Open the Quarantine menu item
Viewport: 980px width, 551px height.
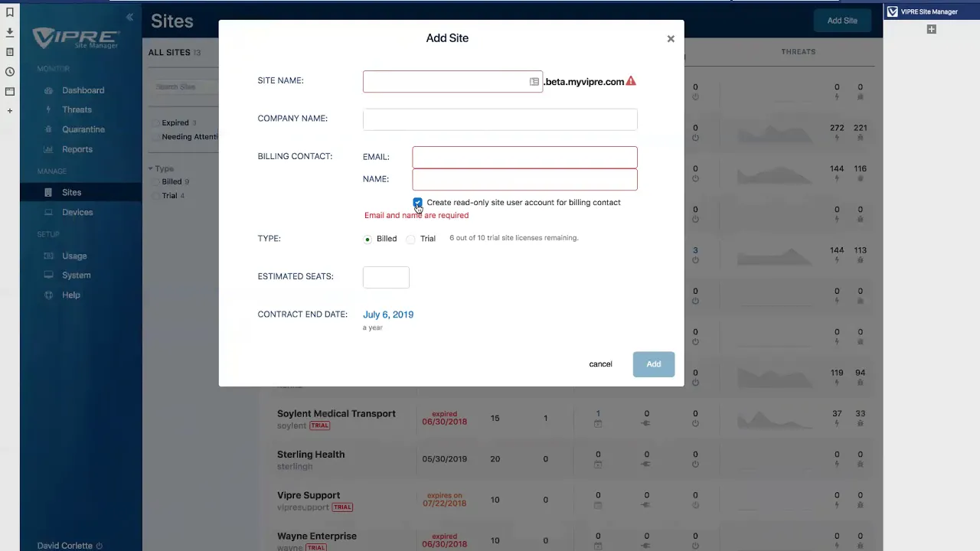(83, 129)
